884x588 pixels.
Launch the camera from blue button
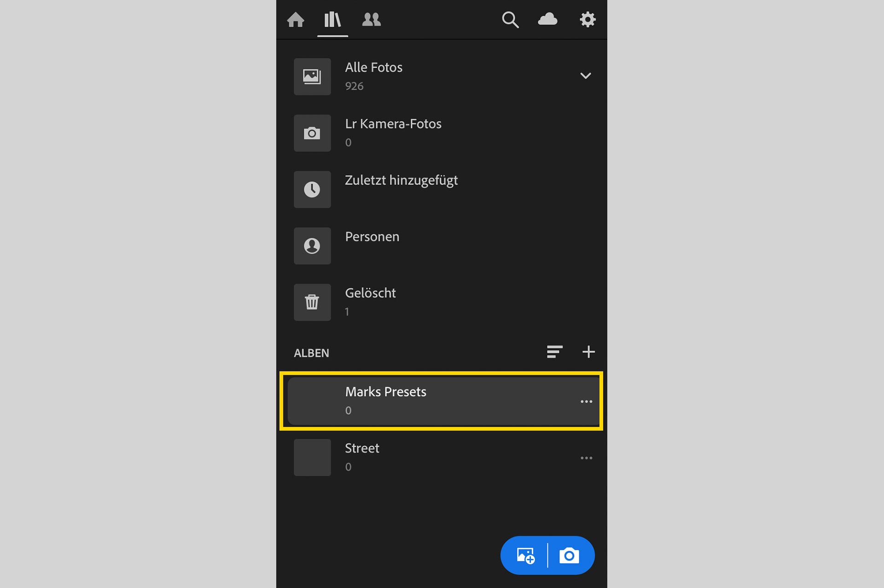click(x=569, y=556)
